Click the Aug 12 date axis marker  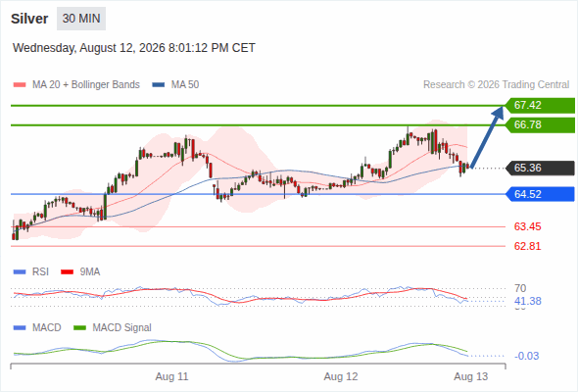coord(341,377)
